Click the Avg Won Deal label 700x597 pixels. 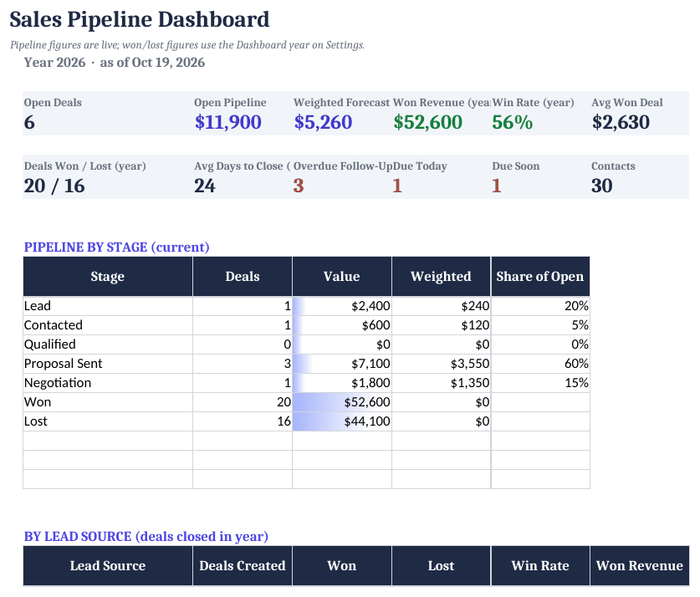(626, 103)
